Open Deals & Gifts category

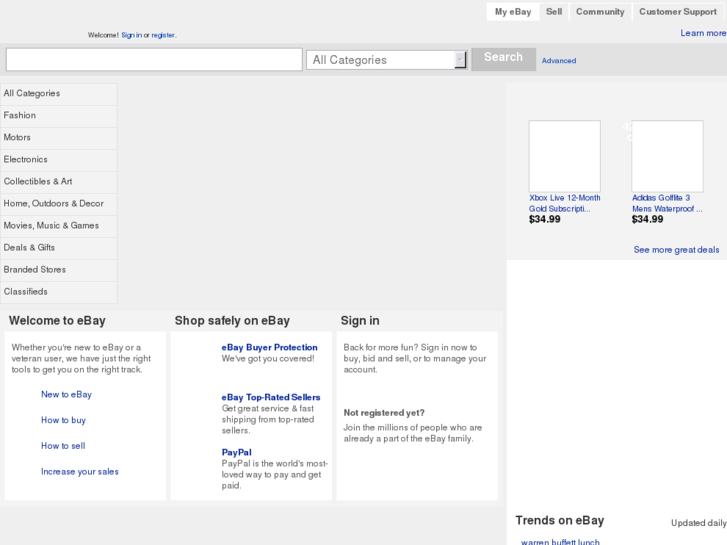pyautogui.click(x=59, y=248)
